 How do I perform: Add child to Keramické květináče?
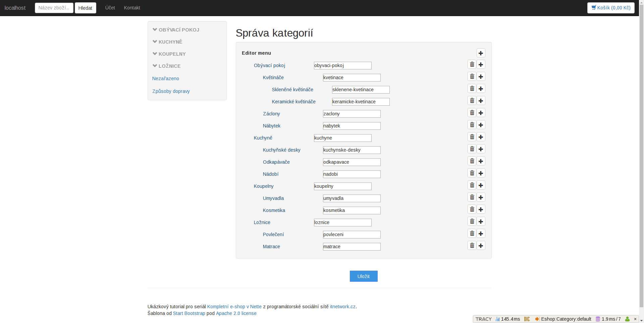pyautogui.click(x=481, y=101)
